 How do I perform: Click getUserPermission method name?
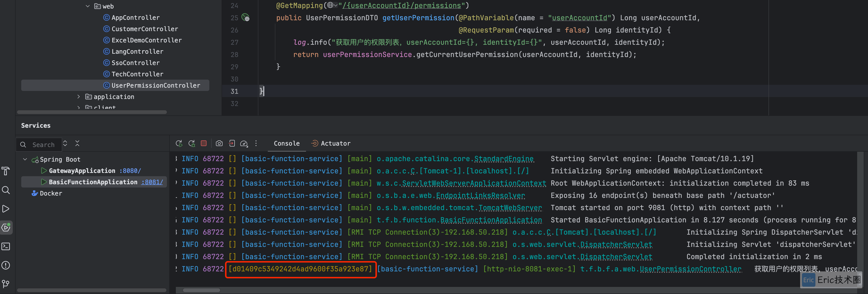(x=418, y=18)
